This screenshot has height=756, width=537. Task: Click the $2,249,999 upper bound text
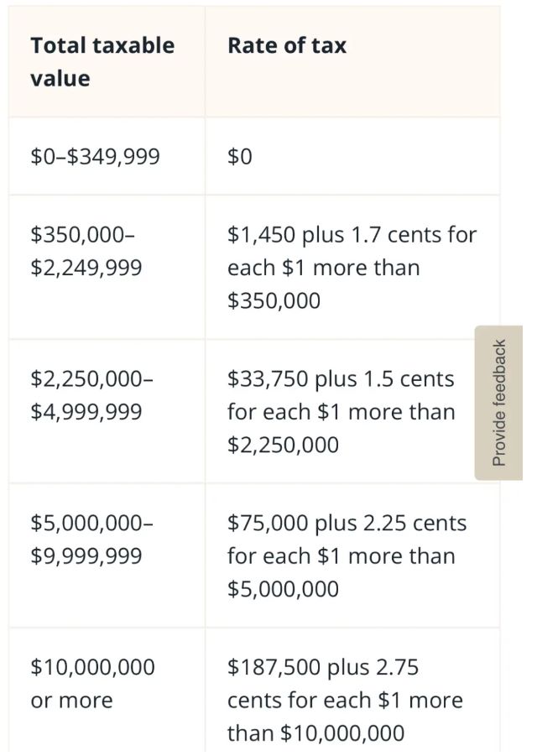click(86, 268)
